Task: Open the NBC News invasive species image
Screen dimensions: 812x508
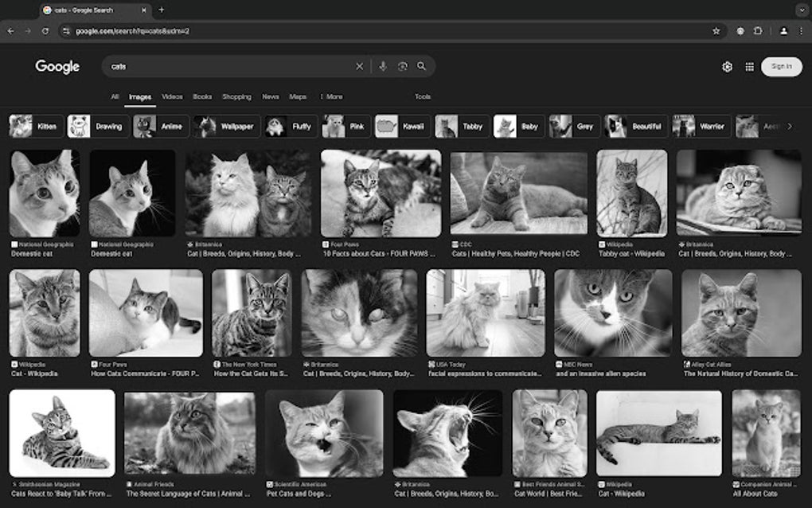Action: tap(613, 313)
